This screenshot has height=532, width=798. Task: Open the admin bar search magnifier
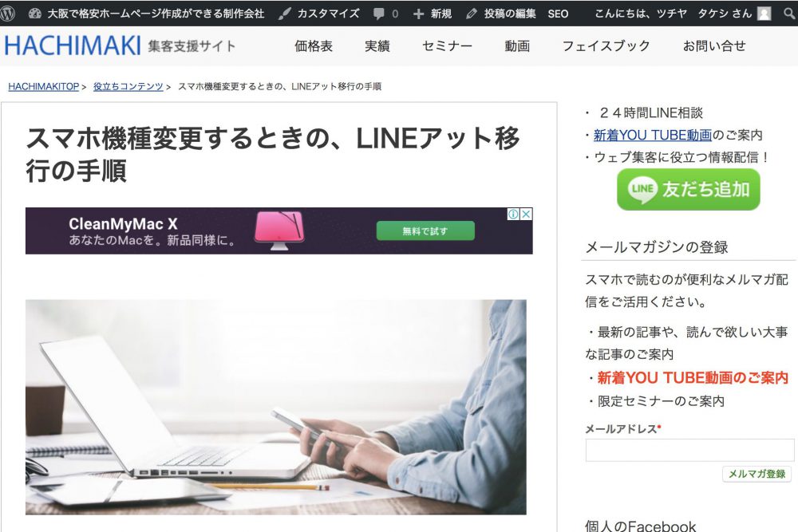click(x=789, y=14)
